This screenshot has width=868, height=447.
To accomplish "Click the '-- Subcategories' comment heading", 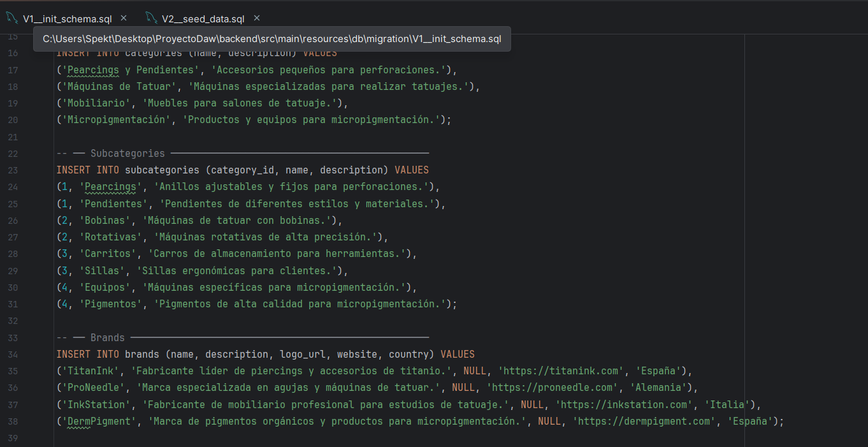I will 111,153.
